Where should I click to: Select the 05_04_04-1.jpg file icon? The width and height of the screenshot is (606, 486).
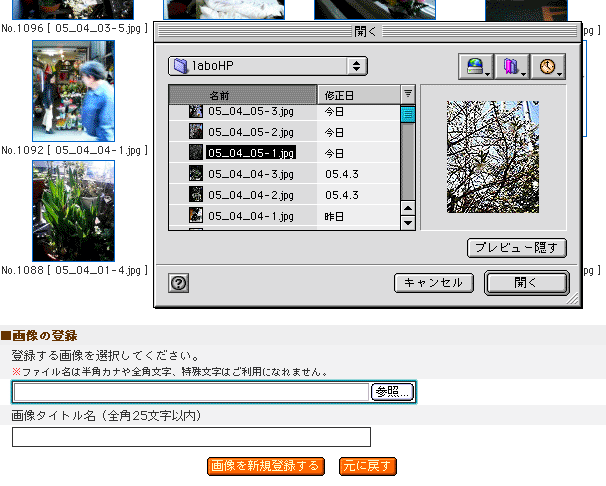pyautogui.click(x=196, y=215)
